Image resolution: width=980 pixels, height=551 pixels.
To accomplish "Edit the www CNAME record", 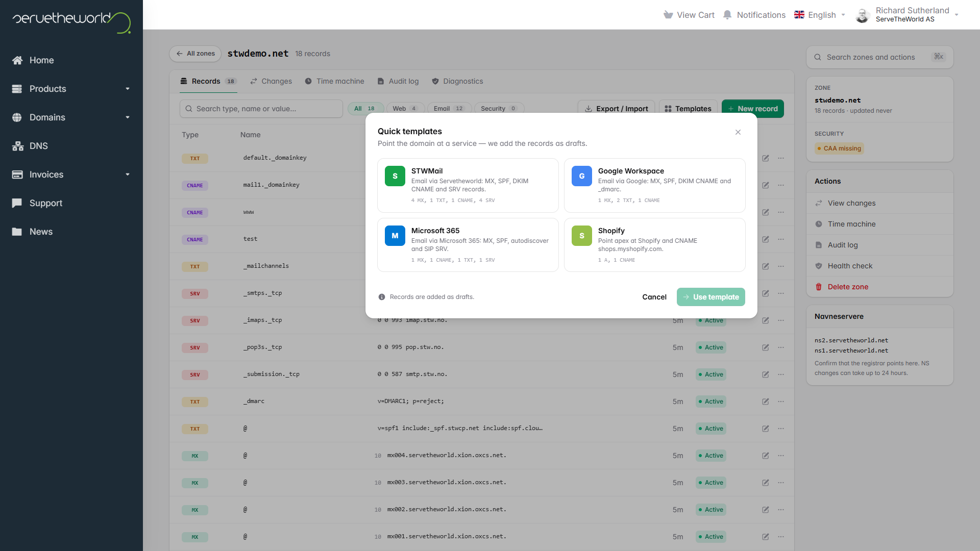I will (x=766, y=212).
